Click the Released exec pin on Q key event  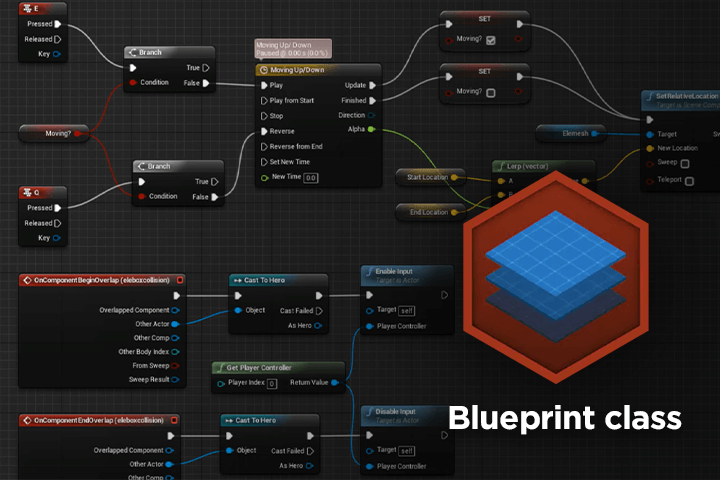pyautogui.click(x=58, y=223)
